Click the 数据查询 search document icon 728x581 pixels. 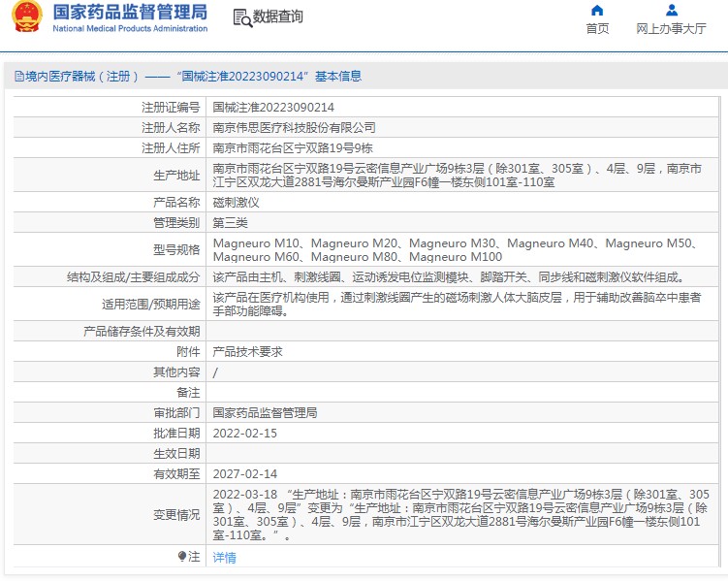(x=241, y=17)
